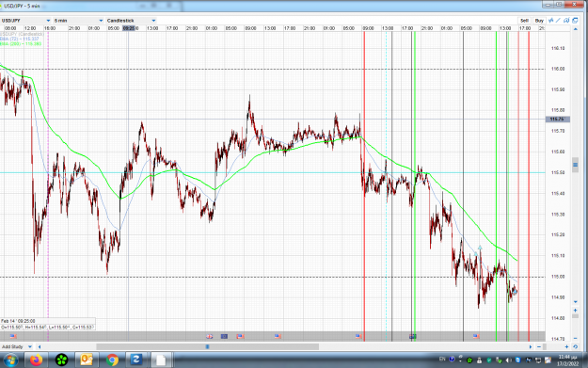
Task: Open Outlook from the taskbar
Action: pos(87,360)
